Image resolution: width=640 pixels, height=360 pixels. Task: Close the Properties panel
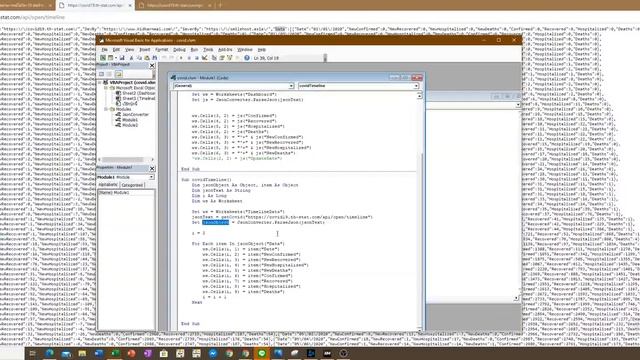coord(152,168)
